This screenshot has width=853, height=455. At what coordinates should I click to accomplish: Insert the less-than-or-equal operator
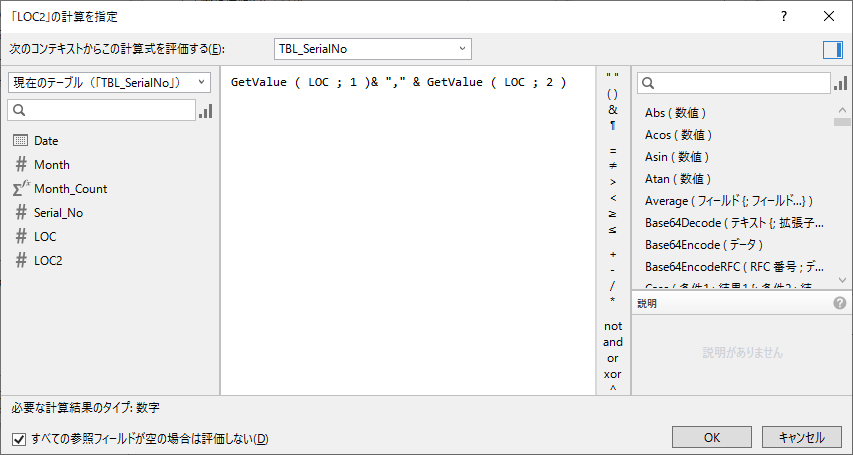click(613, 230)
